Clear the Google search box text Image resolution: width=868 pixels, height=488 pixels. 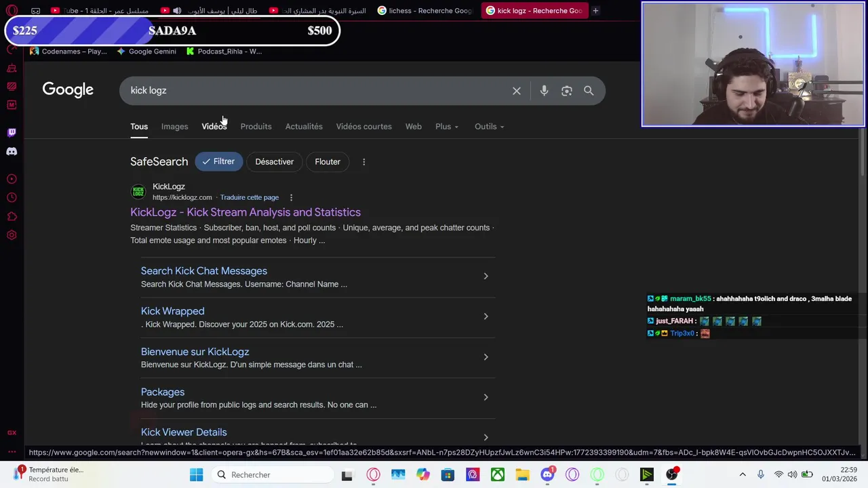pos(517,91)
